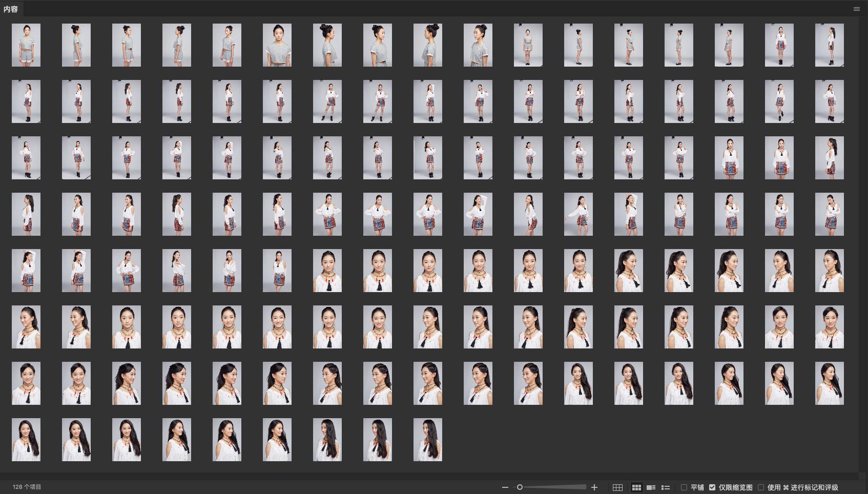
Task: Uncheck the 仅限缩览图 checkbox
Action: point(712,487)
